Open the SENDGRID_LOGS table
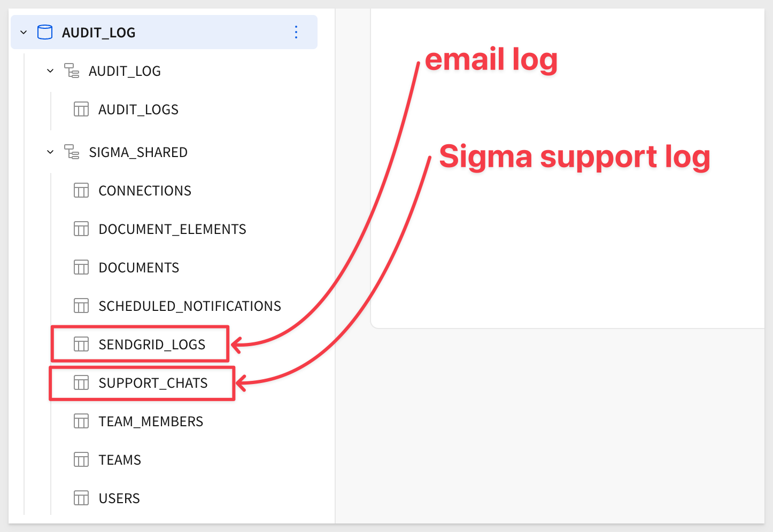This screenshot has height=532, width=773. (x=152, y=345)
